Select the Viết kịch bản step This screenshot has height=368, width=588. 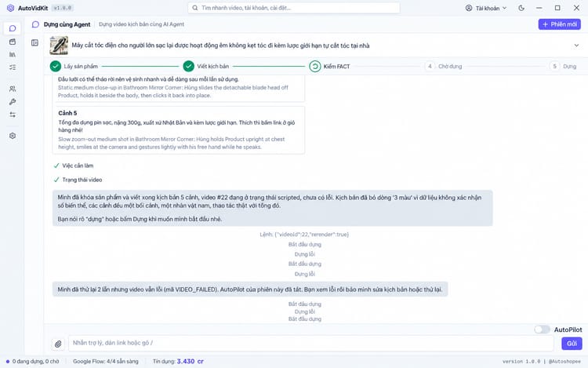pos(206,67)
